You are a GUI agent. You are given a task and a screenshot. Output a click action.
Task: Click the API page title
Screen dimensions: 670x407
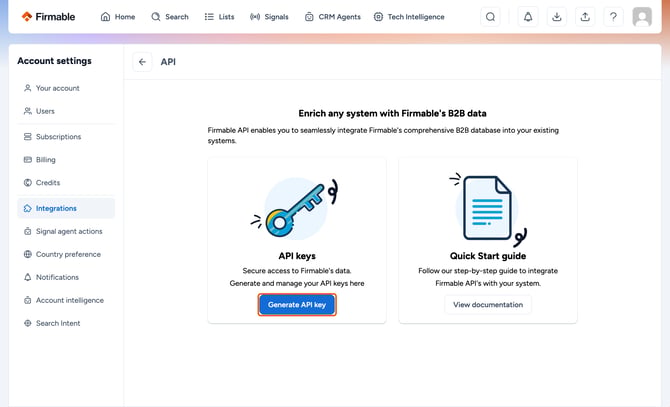click(x=168, y=62)
